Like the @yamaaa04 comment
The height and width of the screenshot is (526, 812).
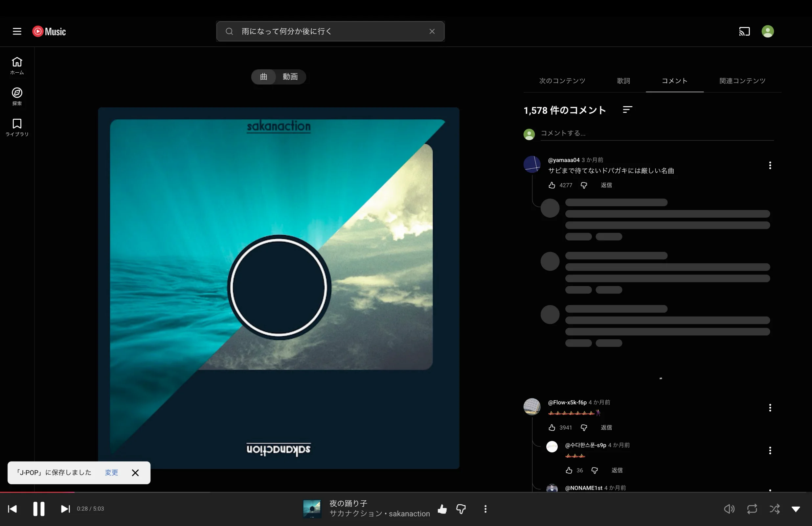(552, 185)
